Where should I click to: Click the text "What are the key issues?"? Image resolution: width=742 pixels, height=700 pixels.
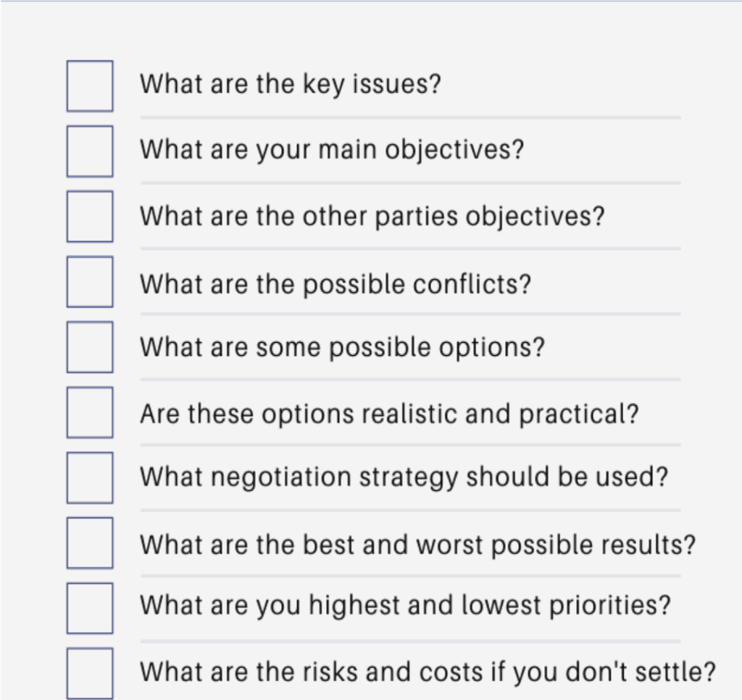290,85
